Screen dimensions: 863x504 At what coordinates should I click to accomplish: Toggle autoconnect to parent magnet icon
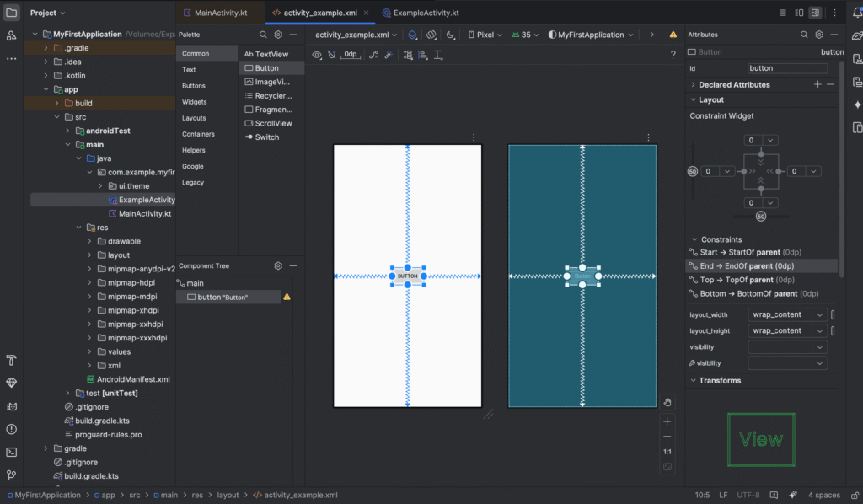click(331, 55)
